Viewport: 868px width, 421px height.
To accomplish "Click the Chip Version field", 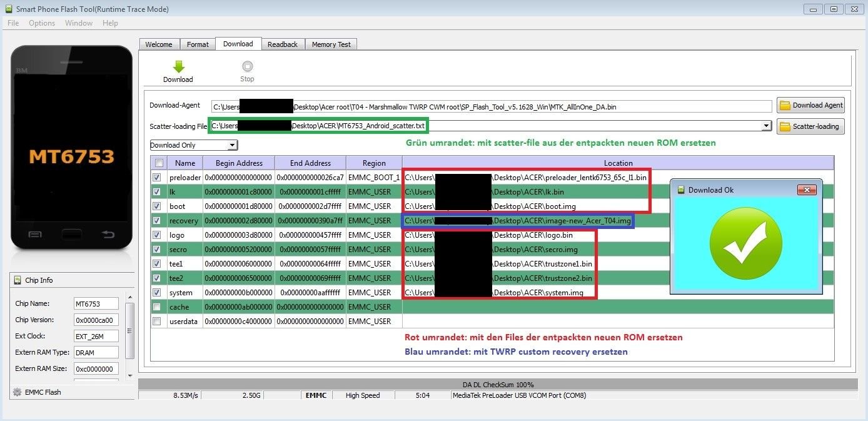I will (x=96, y=320).
